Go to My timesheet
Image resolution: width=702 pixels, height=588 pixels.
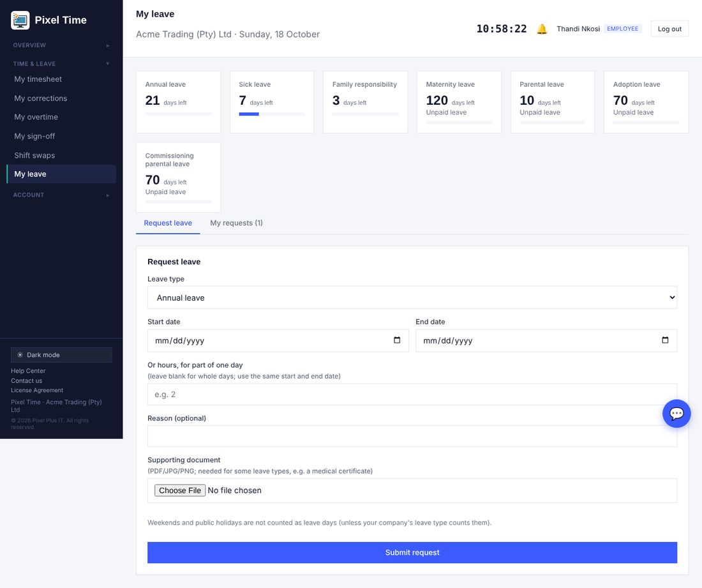click(x=61, y=79)
